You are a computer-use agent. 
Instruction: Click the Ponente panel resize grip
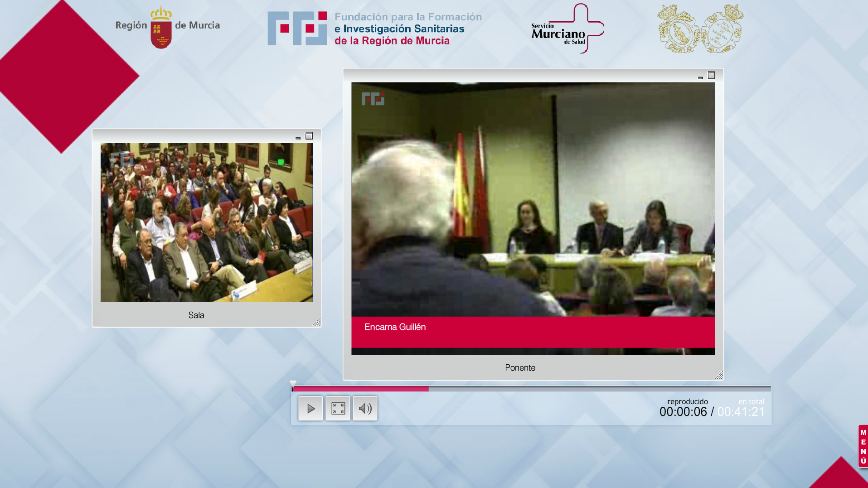click(x=719, y=375)
